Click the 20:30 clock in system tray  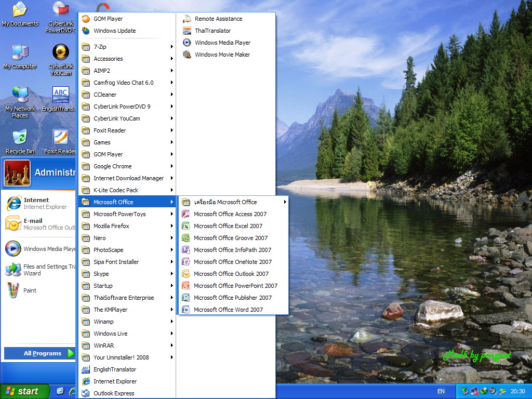point(518,391)
